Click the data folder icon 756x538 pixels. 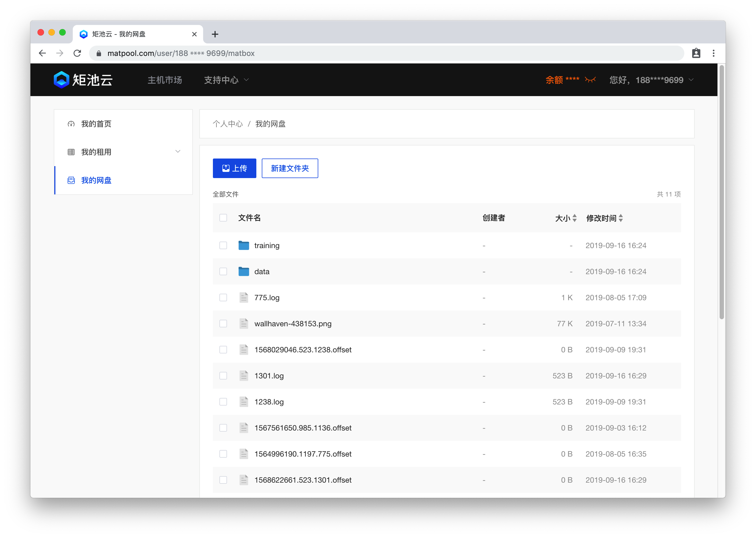(244, 272)
